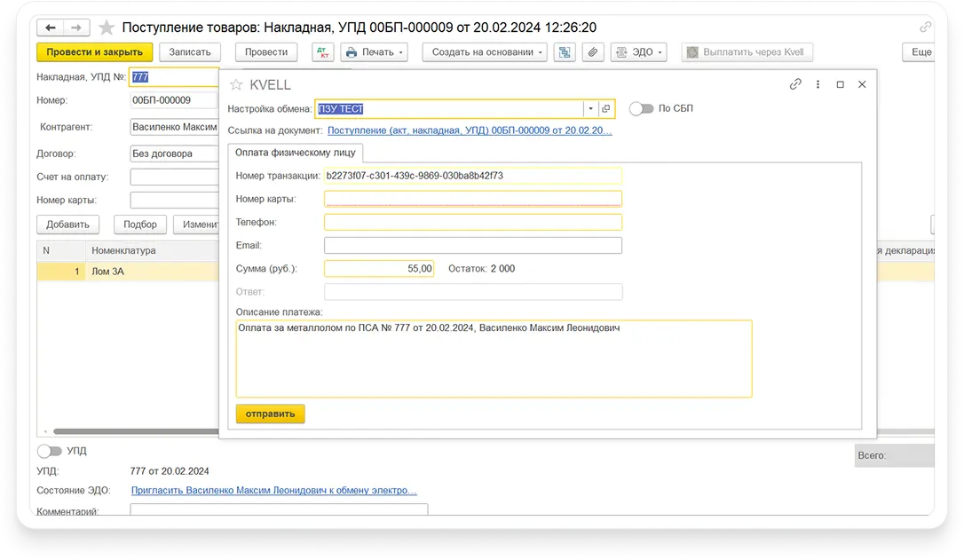Add document to favorites with star icon
This screenshot has width=964, height=560.
tap(106, 28)
